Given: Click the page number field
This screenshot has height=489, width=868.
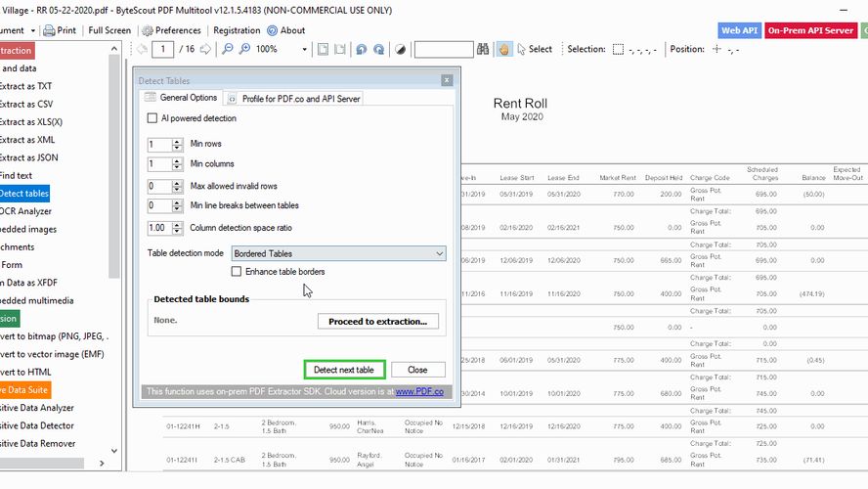Looking at the screenshot, I should click(x=162, y=49).
